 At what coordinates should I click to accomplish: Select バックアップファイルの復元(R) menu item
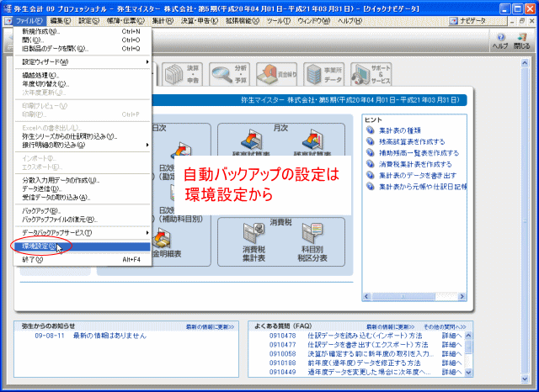(x=83, y=220)
